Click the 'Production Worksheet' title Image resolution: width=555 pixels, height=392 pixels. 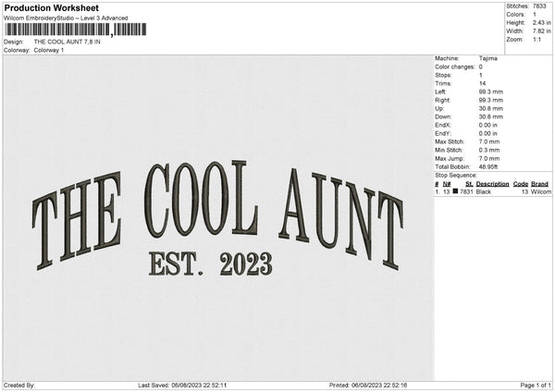[x=51, y=7]
